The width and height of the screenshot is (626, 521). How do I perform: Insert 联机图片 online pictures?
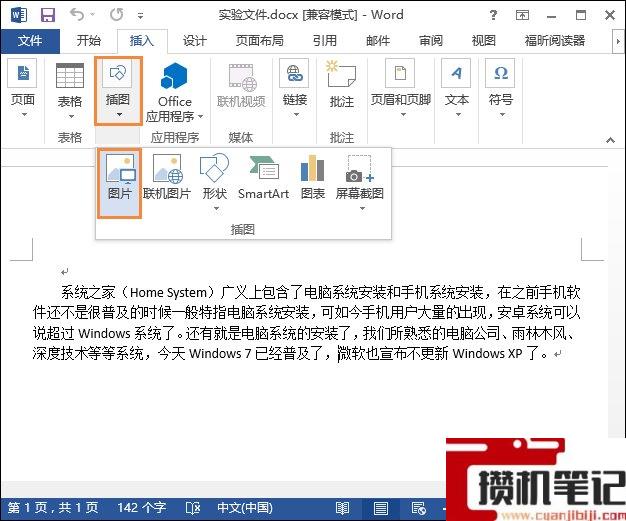coord(167,177)
